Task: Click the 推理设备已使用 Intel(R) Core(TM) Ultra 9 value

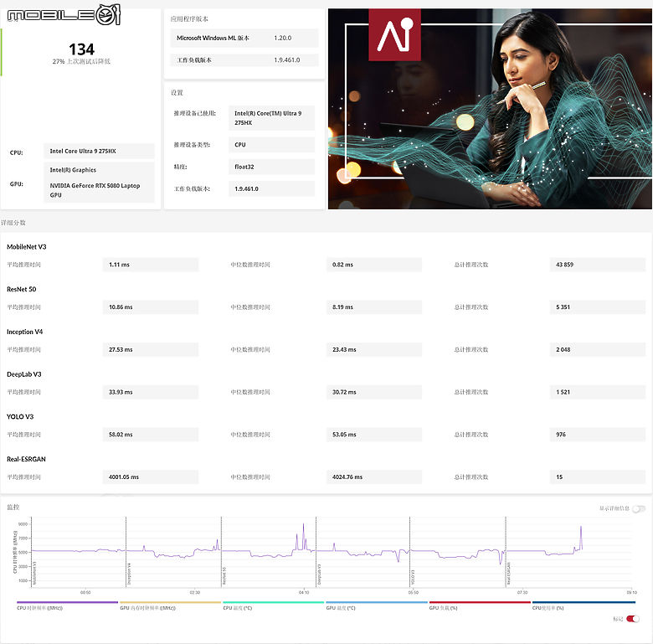Action: click(271, 118)
